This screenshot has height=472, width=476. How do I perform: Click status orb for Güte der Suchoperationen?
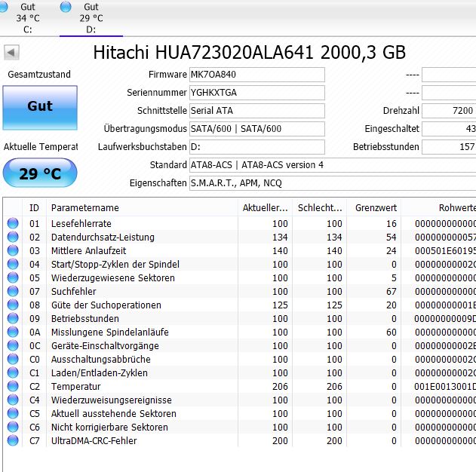(x=13, y=305)
